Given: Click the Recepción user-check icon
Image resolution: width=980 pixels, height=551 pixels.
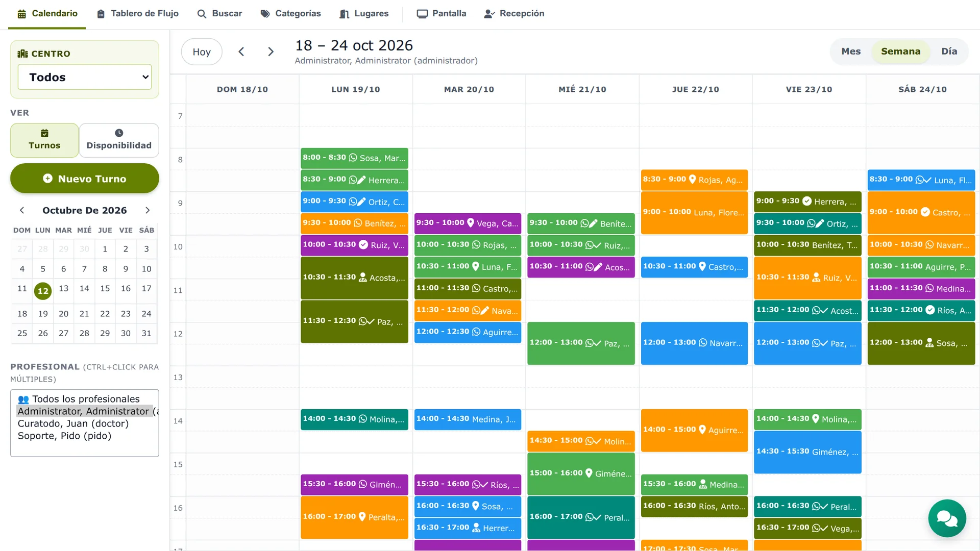Looking at the screenshot, I should click(489, 14).
